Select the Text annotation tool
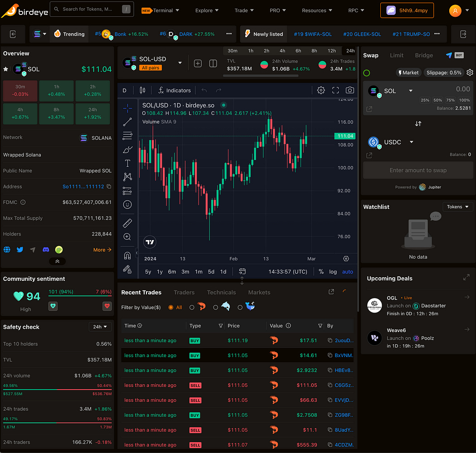The width and height of the screenshot is (476, 453). pos(127,163)
